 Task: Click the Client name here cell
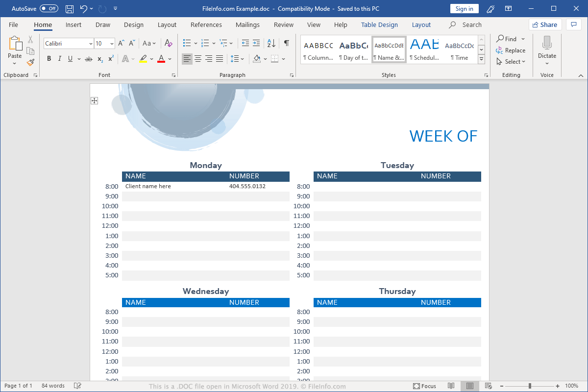148,186
